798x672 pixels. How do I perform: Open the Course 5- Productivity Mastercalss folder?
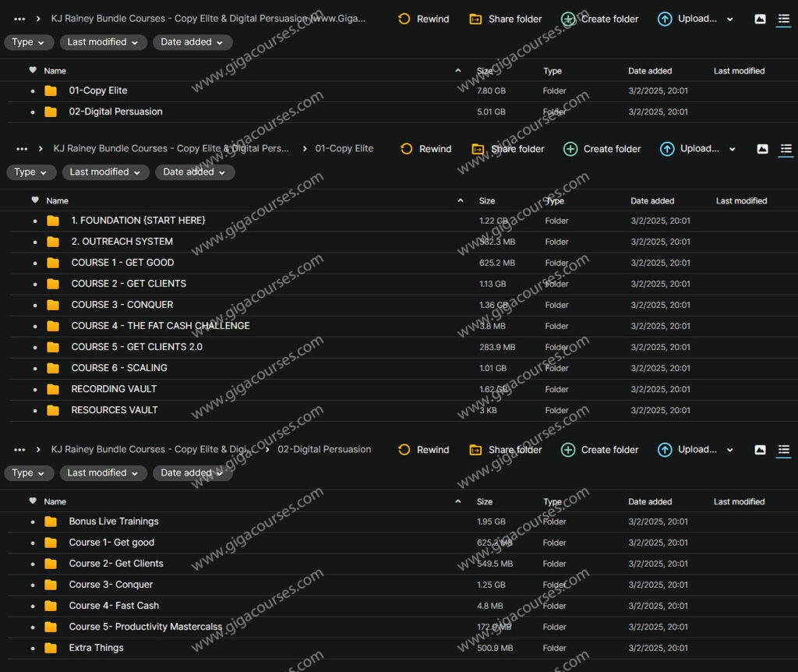click(x=146, y=627)
